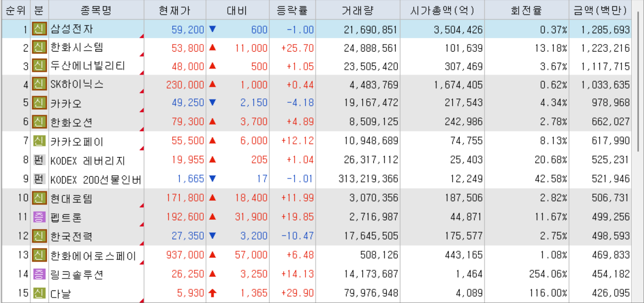Select the stock name 펩트론
This screenshot has height=303, width=644.
[66, 217]
